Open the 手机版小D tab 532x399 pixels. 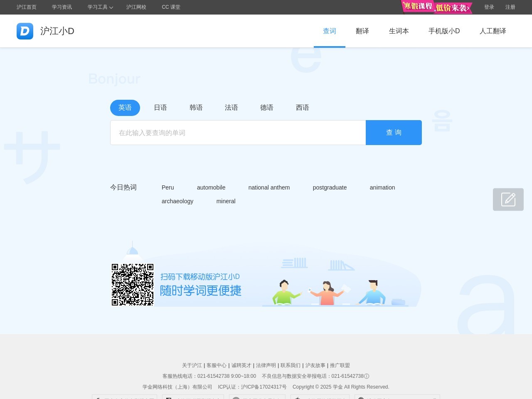pyautogui.click(x=444, y=31)
